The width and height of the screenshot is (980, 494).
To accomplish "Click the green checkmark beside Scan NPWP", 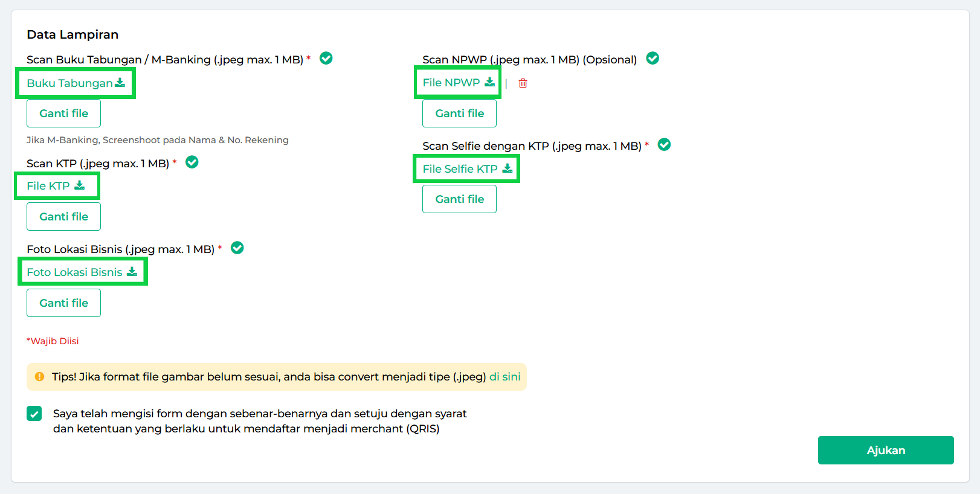I will tap(653, 59).
